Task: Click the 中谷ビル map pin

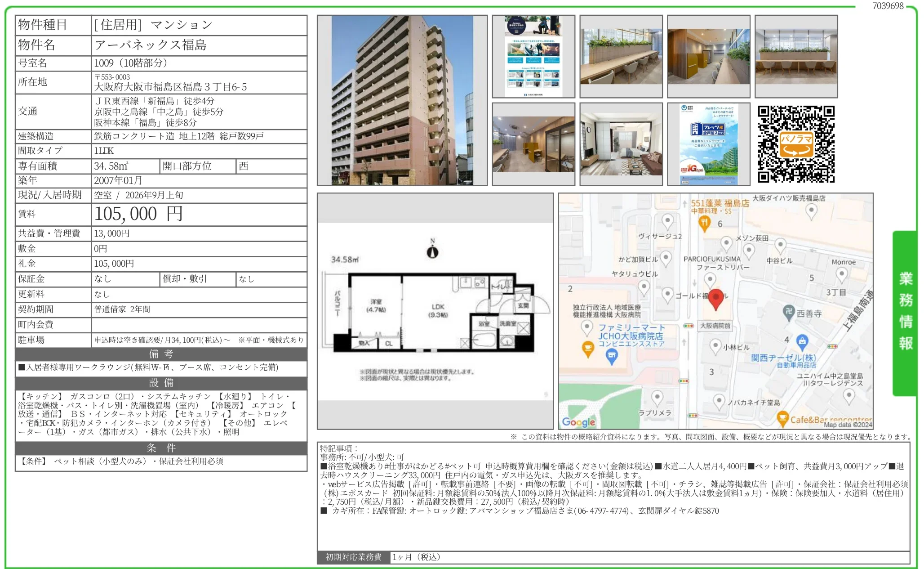Action: click(781, 246)
